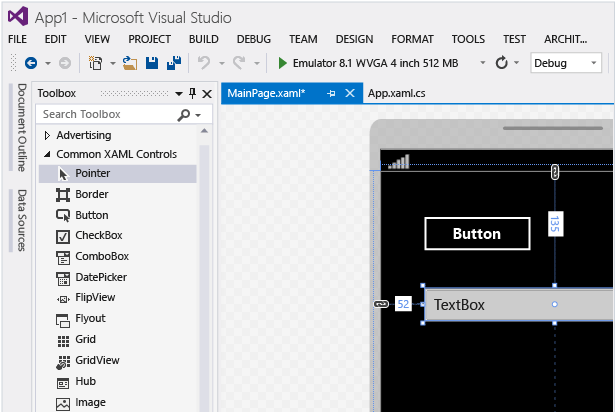Select the CheckBox control in Toolbox
This screenshot has width=616, height=412.
coord(117,236)
